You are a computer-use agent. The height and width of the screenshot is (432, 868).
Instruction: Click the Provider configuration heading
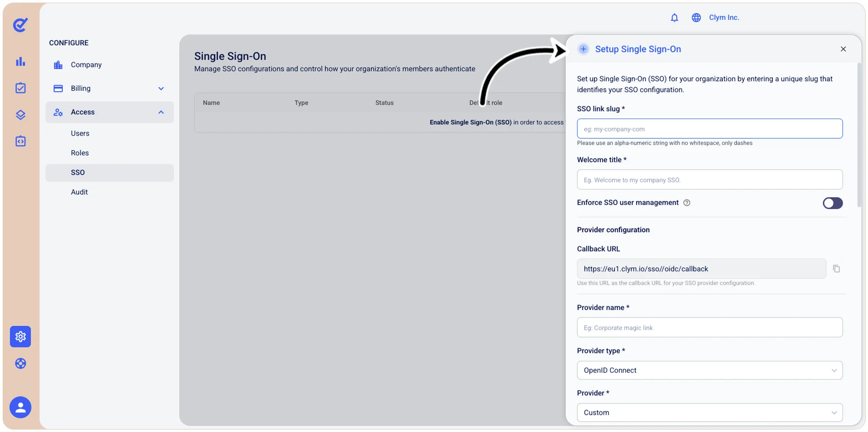point(613,230)
